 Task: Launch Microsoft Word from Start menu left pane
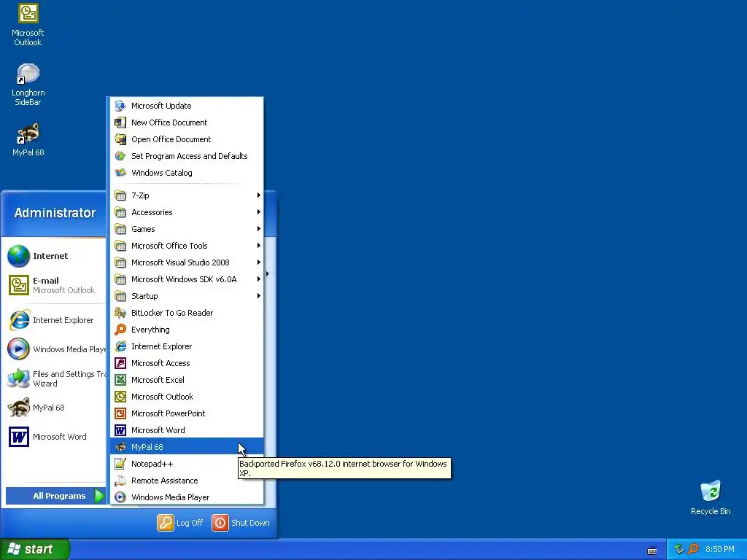tap(56, 437)
